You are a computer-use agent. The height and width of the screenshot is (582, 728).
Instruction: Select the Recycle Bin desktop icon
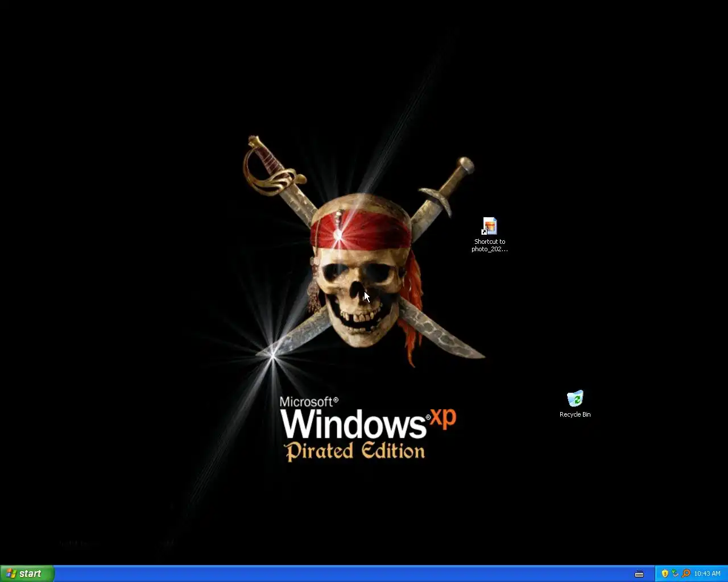(x=575, y=398)
